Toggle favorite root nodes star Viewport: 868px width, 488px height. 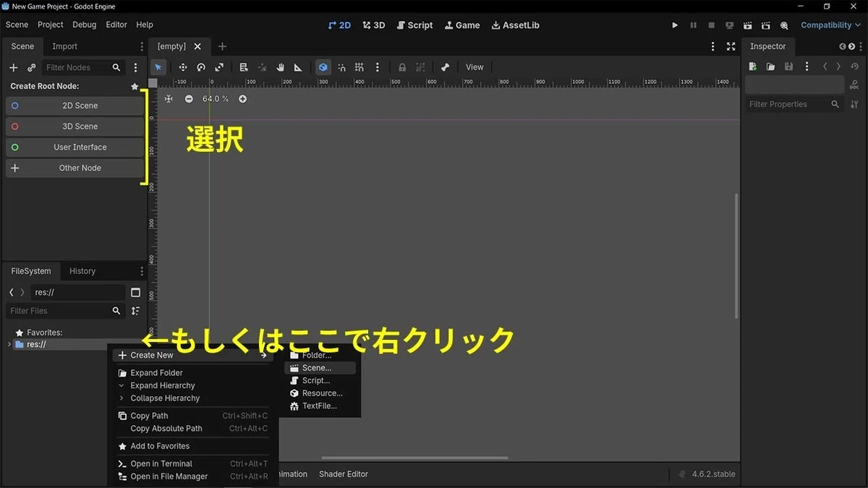135,86
